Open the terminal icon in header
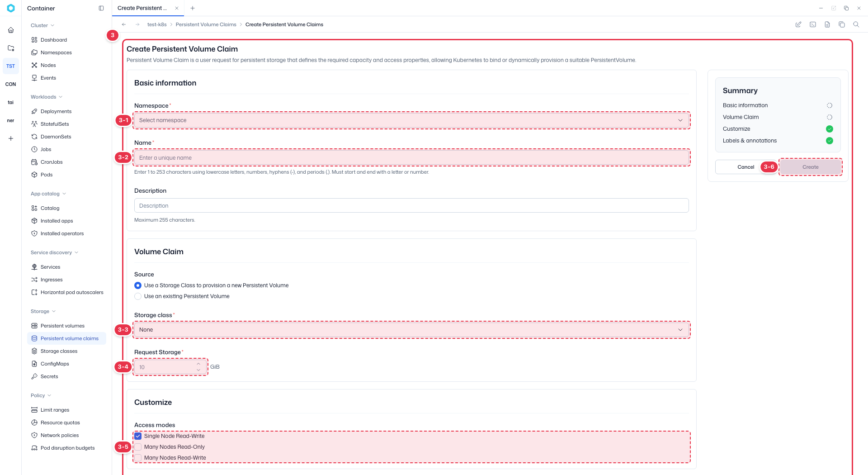The height and width of the screenshot is (475, 868). tap(813, 24)
